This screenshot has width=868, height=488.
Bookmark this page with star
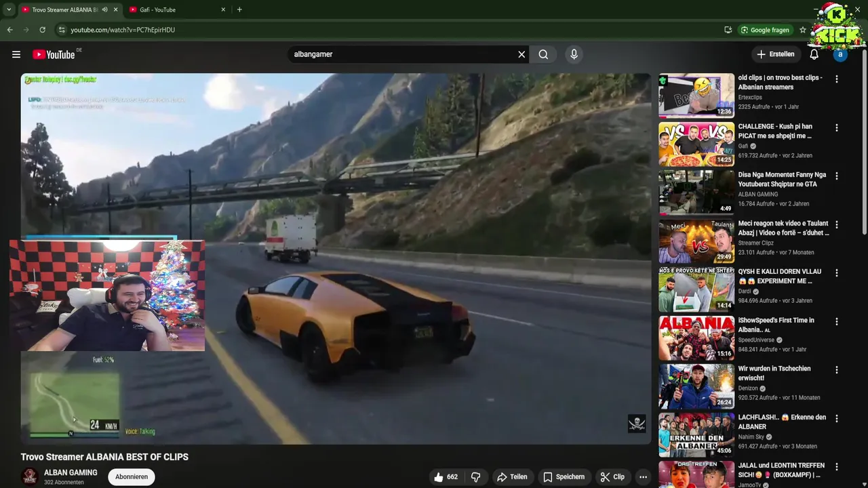point(803,30)
